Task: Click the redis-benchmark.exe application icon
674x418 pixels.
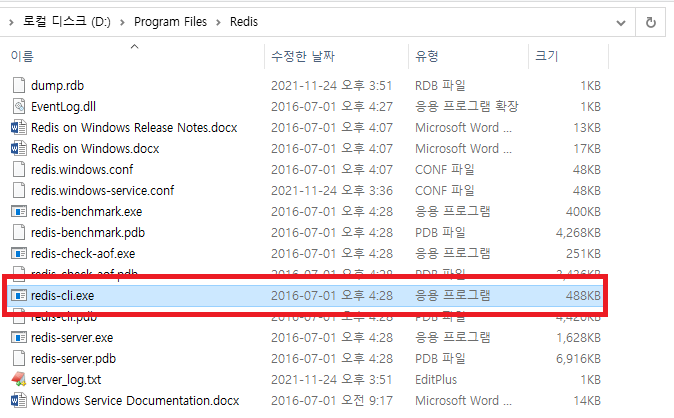Action: (18, 212)
